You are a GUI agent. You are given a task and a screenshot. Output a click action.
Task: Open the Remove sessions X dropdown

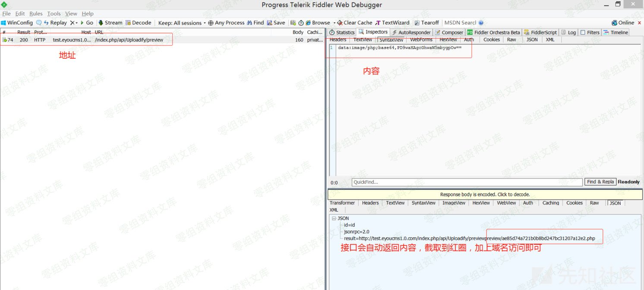click(x=74, y=23)
